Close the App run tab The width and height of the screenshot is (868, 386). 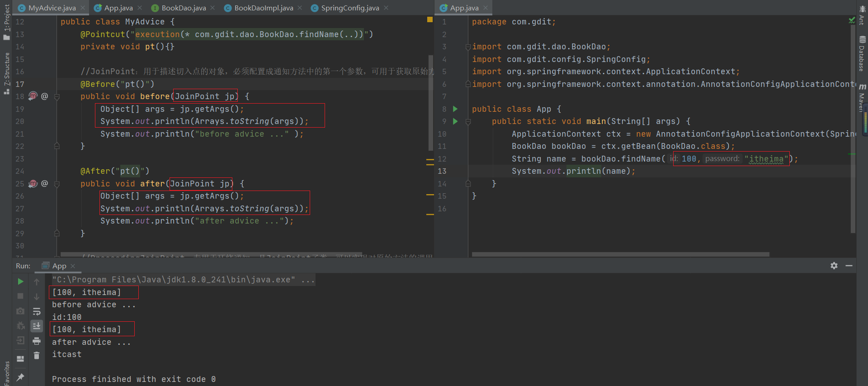pos(73,266)
